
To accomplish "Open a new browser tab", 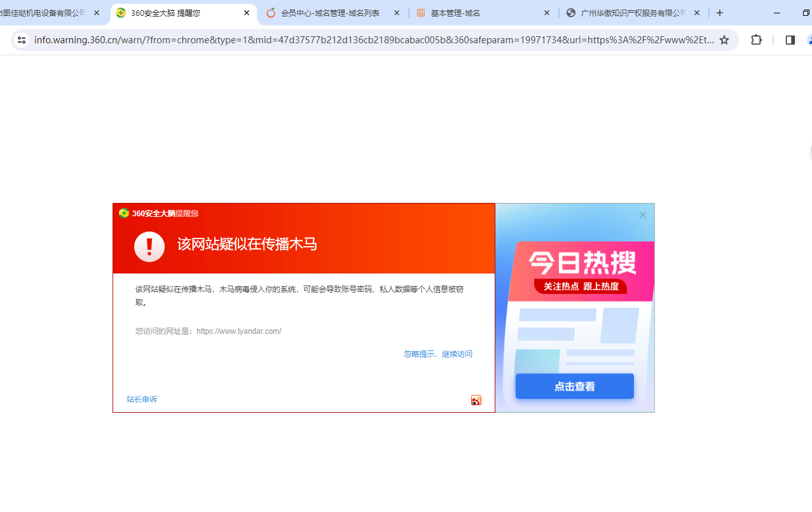I will [x=720, y=13].
